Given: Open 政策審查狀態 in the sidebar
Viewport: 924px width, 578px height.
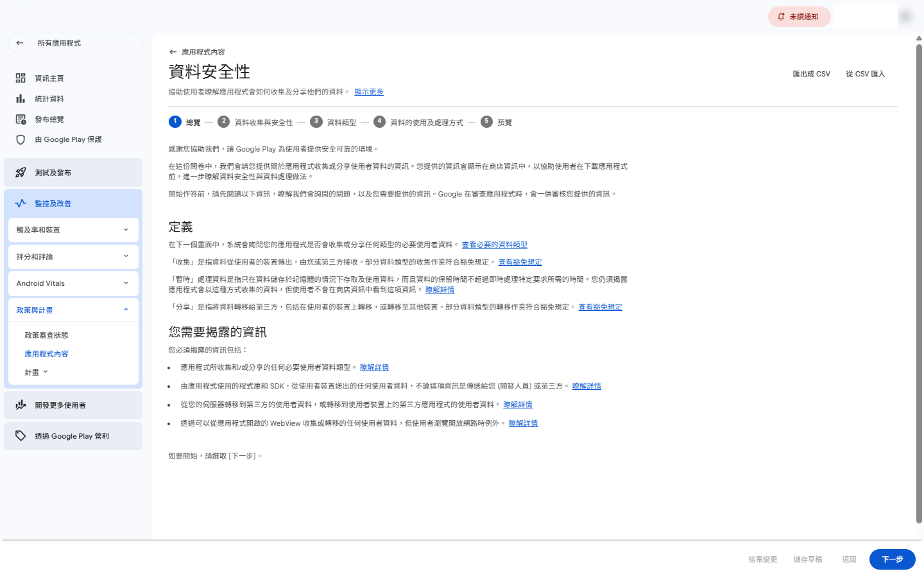Looking at the screenshot, I should click(46, 335).
